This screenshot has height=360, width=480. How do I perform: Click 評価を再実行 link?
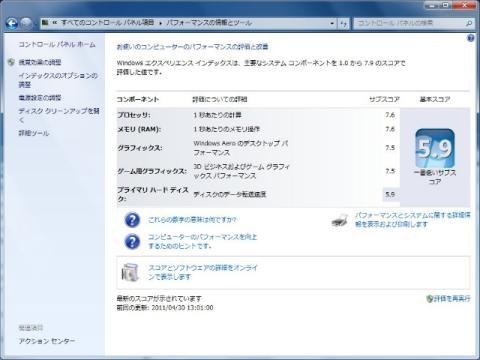pyautogui.click(x=452, y=299)
